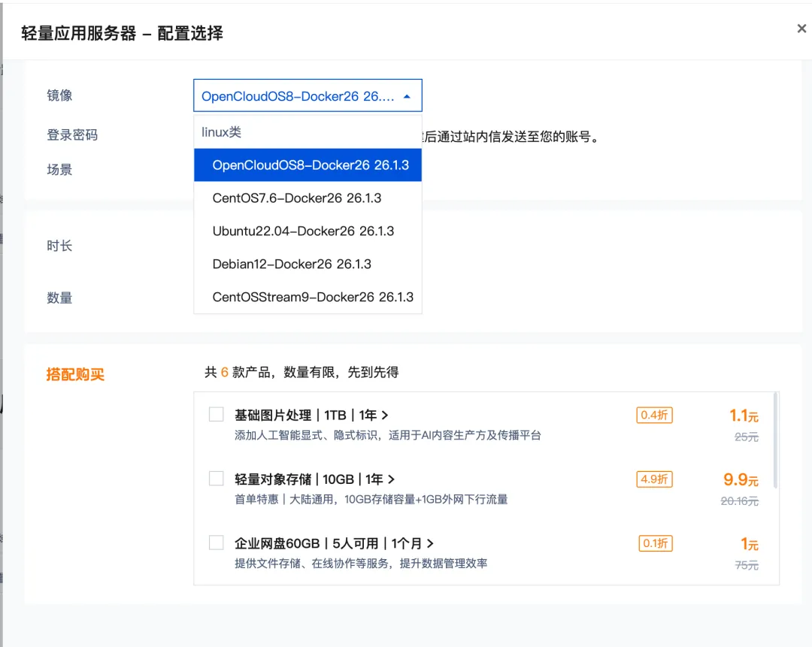
Task: Pick Ubuntu22.04-Docker26 26.1.3 image
Action: pos(308,231)
